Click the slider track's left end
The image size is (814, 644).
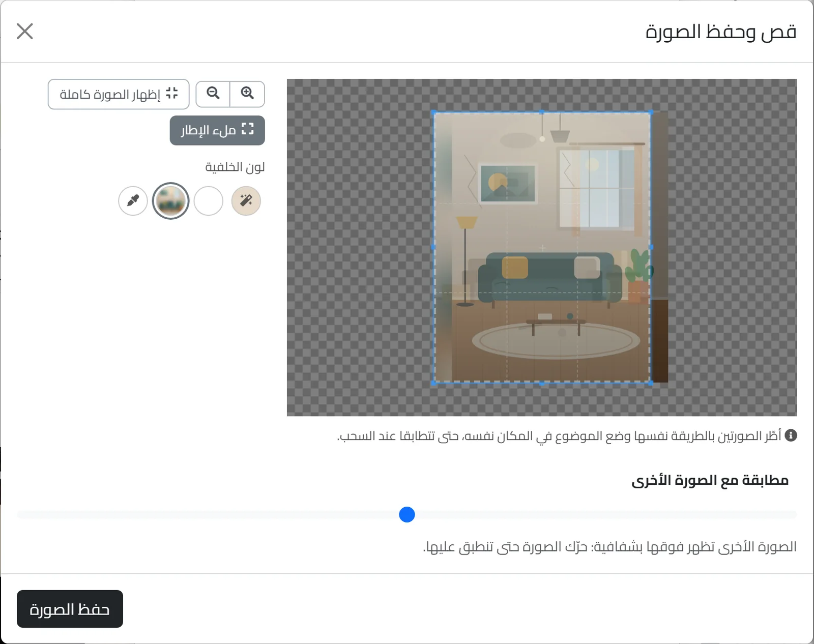(x=20, y=515)
